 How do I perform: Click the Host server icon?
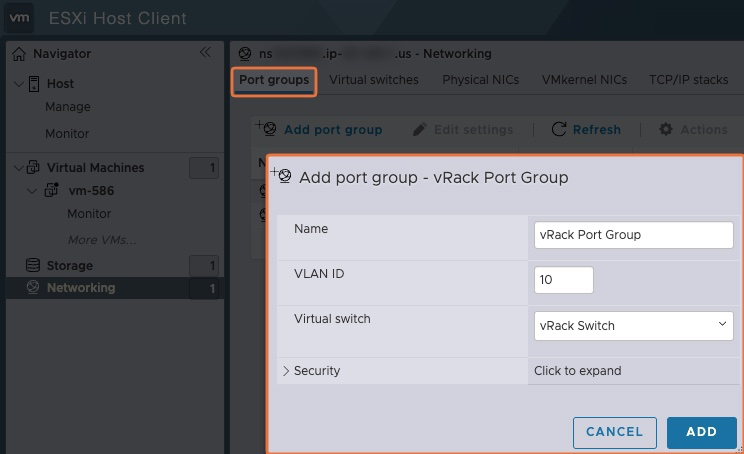point(34,84)
